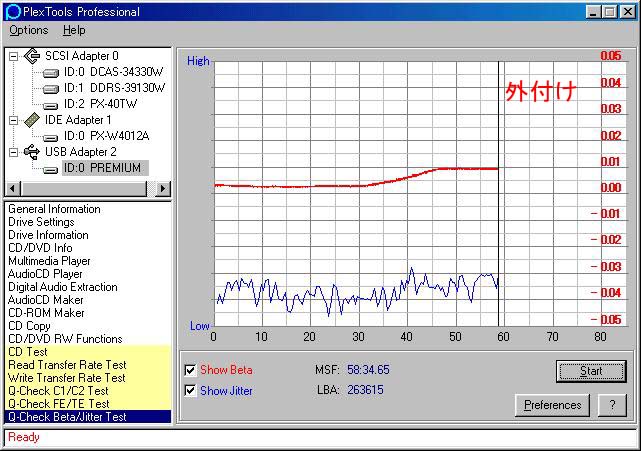The height and width of the screenshot is (451, 641).
Task: Click the SCSI Adapter 0 icon
Action: point(32,56)
